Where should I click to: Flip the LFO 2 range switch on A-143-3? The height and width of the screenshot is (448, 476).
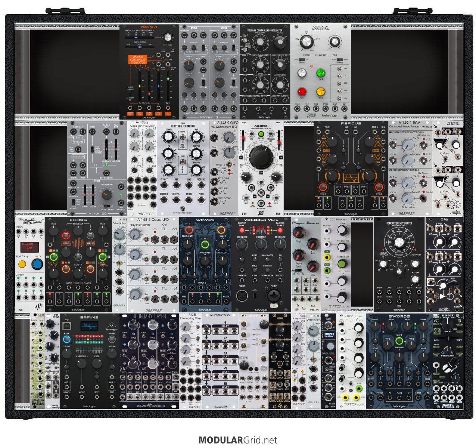147,260
